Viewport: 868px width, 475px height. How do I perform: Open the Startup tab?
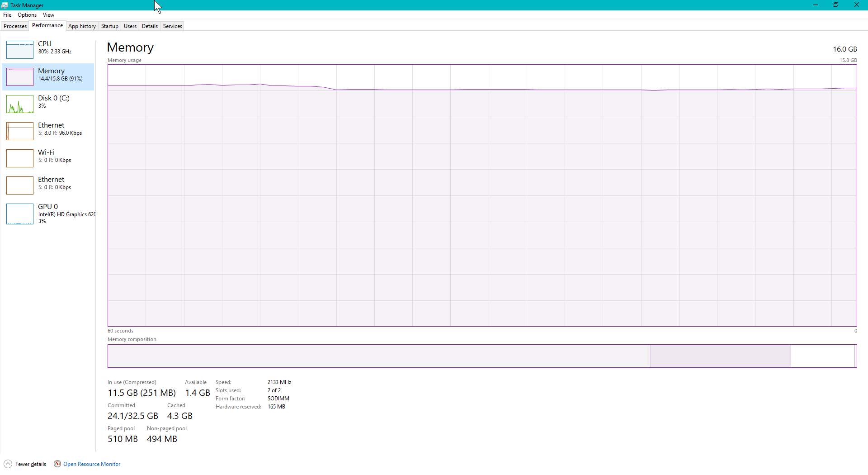click(x=109, y=26)
